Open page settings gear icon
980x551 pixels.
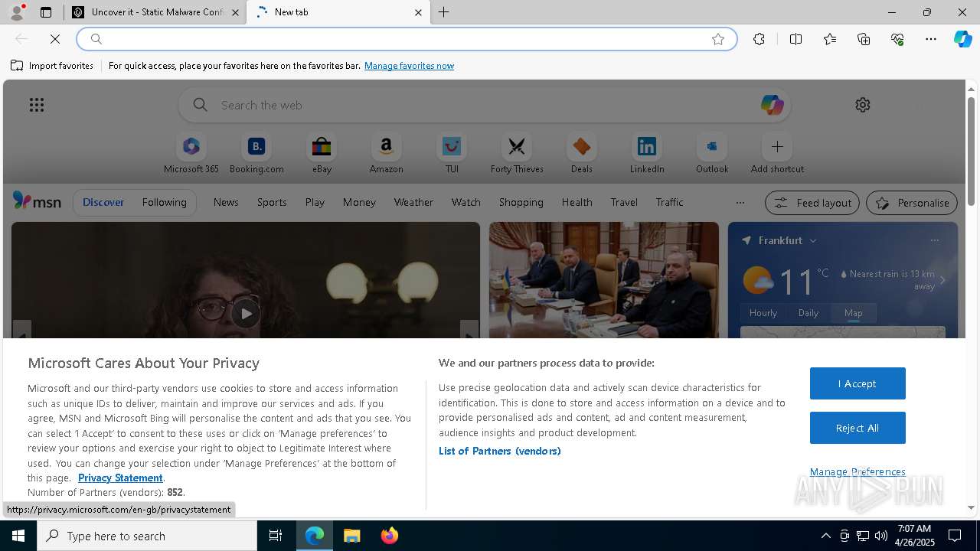tap(863, 105)
